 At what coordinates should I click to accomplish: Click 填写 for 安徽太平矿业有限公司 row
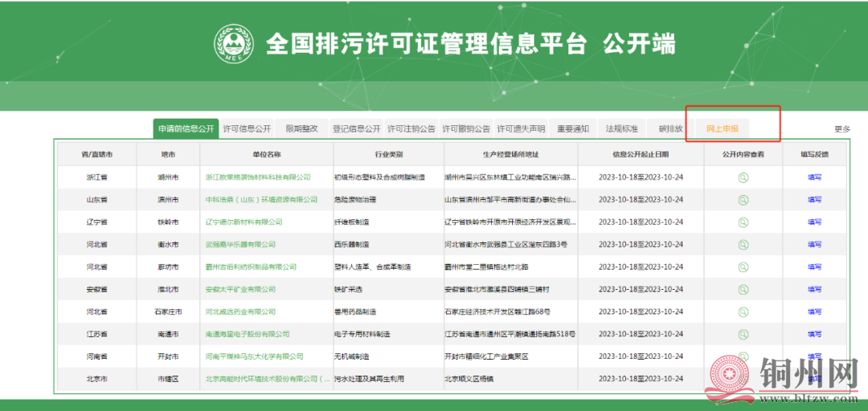point(814,289)
